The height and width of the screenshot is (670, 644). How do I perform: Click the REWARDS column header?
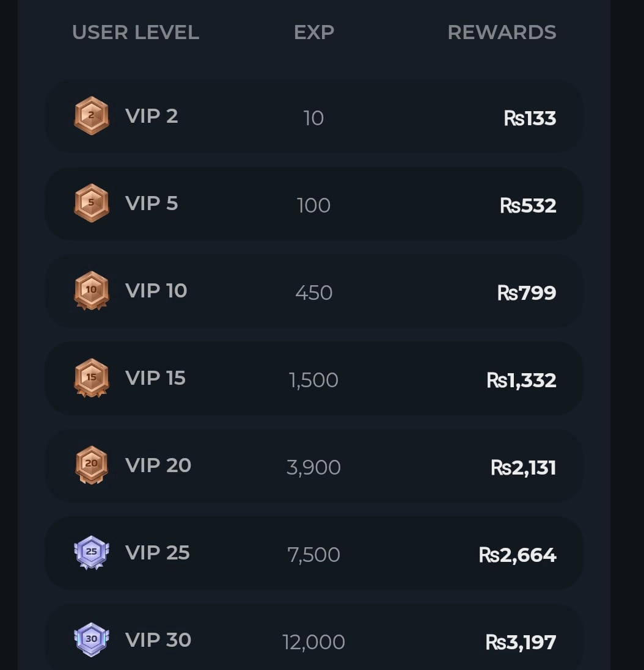coord(502,32)
